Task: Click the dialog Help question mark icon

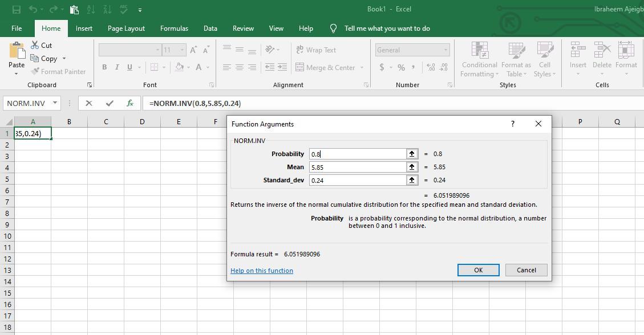Action: pyautogui.click(x=512, y=124)
